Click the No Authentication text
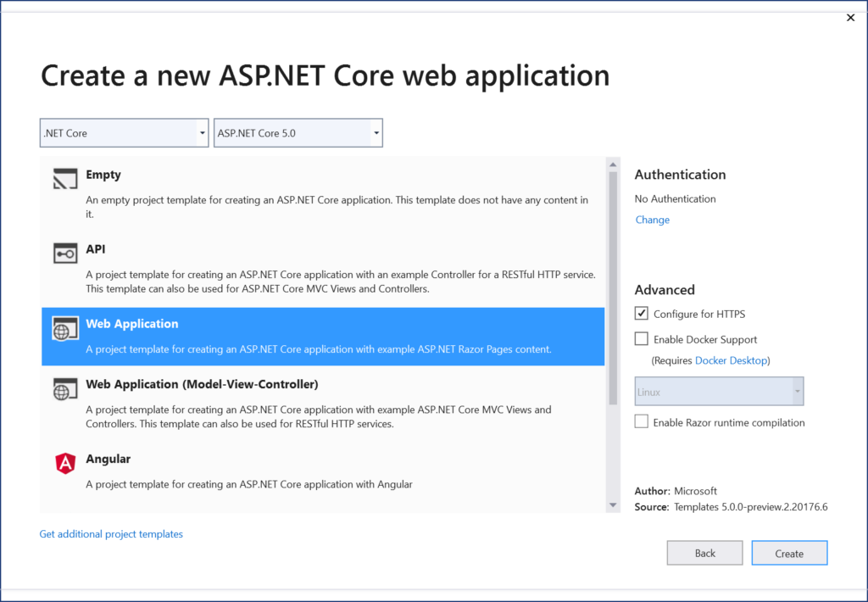Screen dimensions: 868x602 (x=675, y=198)
